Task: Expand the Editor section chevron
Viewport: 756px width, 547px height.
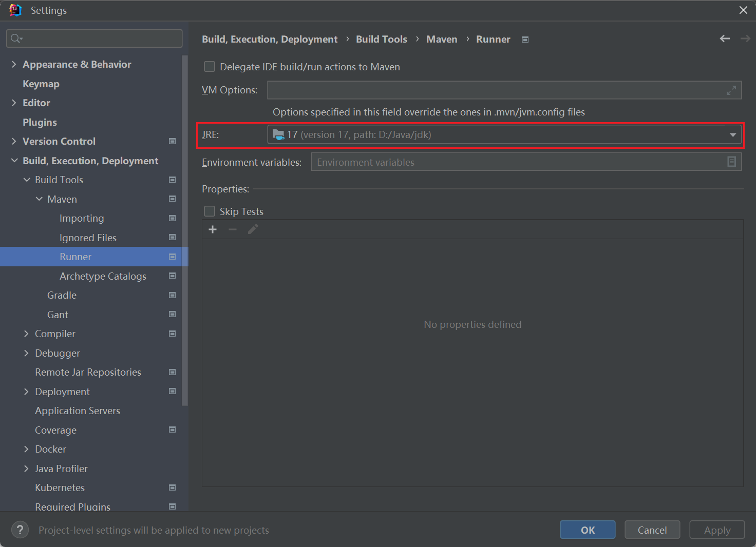Action: [14, 103]
